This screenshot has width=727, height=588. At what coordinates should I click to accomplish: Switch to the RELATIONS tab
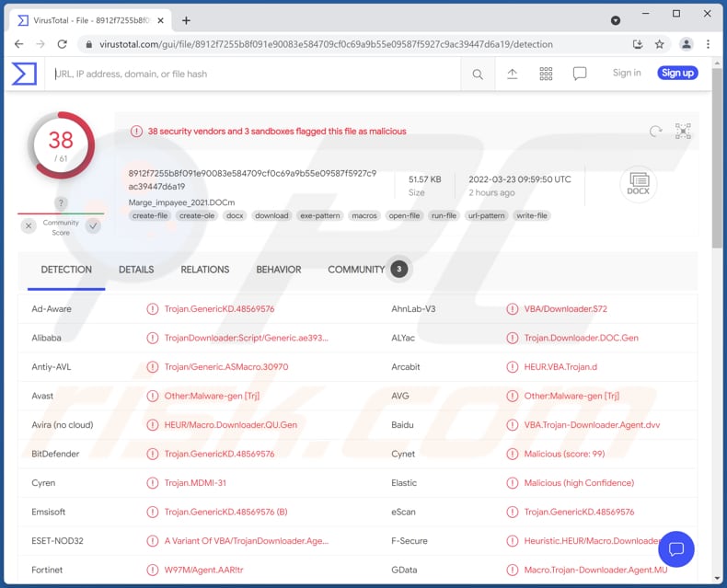205,270
